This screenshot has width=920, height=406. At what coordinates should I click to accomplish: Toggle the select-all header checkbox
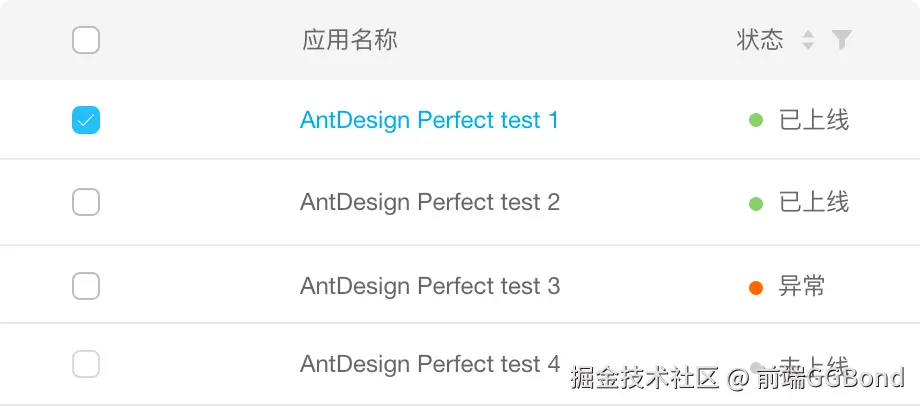click(86, 40)
